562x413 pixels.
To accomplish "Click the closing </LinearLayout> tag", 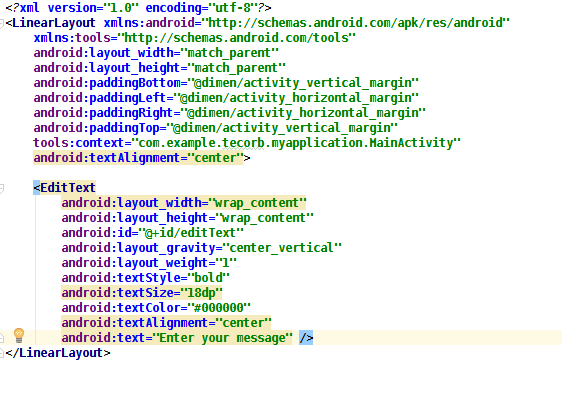I will pos(58,353).
